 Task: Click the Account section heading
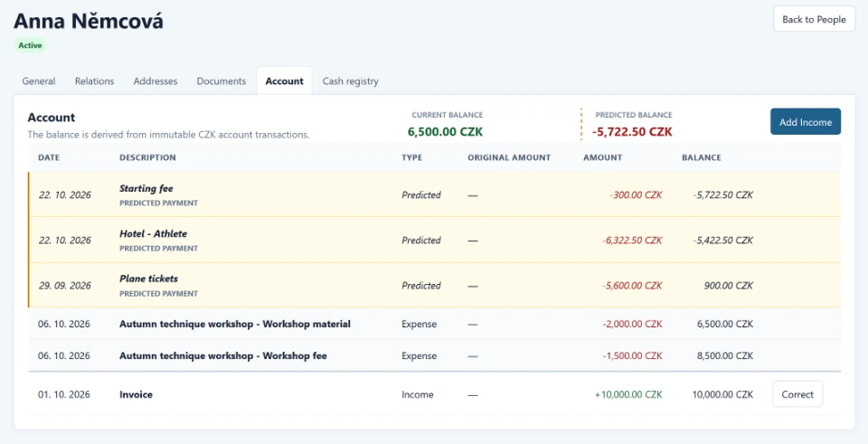point(52,118)
